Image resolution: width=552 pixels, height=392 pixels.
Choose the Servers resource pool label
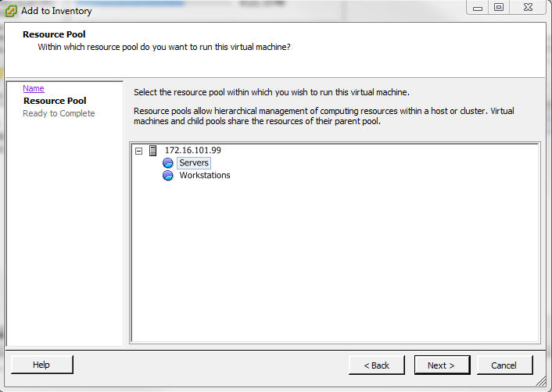[194, 163]
